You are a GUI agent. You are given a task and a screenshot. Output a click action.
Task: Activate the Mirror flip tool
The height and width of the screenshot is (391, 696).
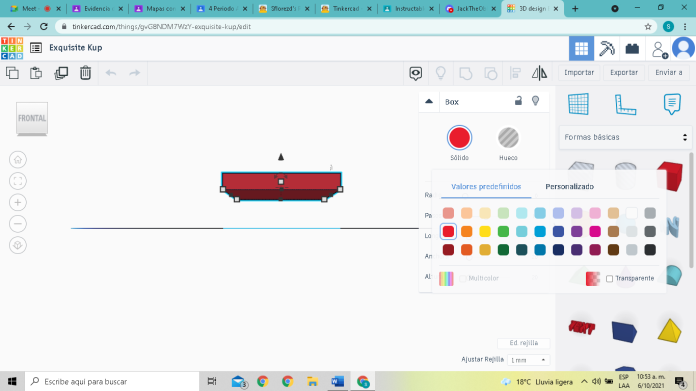[539, 73]
